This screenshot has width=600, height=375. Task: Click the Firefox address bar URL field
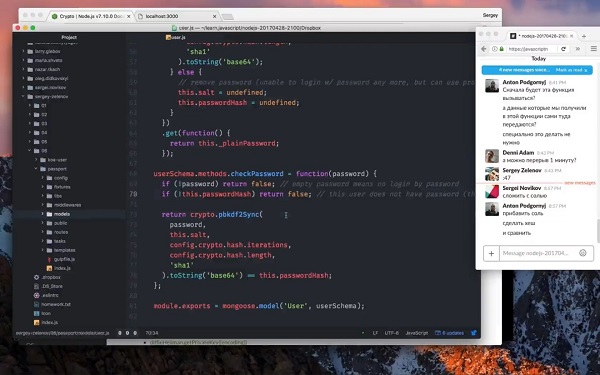(531, 49)
